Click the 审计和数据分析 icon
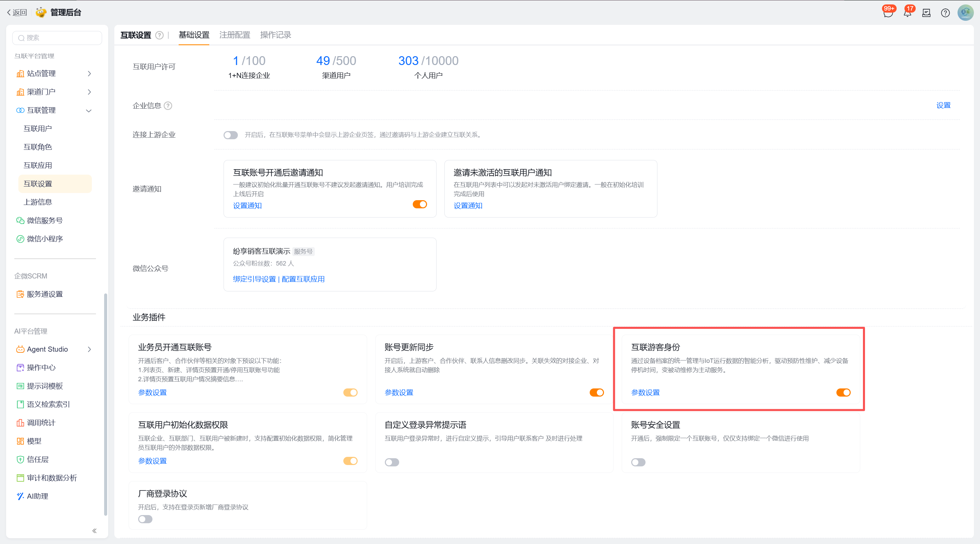Viewport: 980px width, 544px height. coord(20,478)
